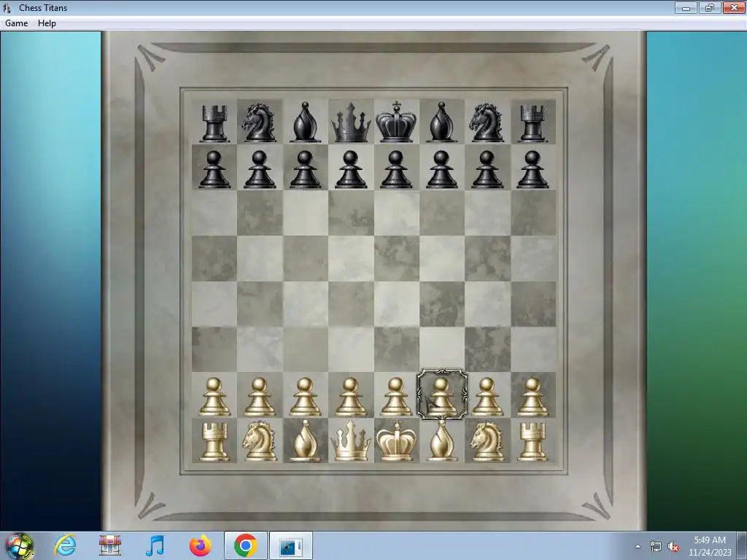
Task: Select the white bishop on c1
Action: 305,441
